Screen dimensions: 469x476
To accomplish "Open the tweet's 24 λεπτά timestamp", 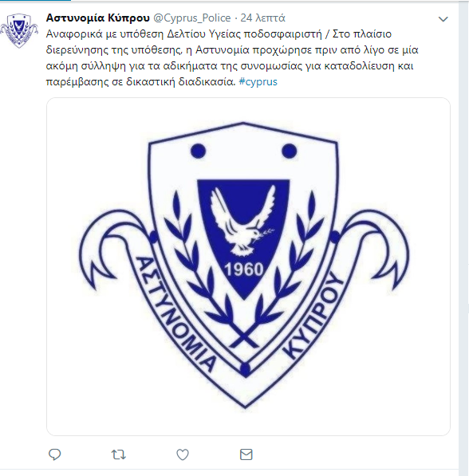I will click(x=262, y=18).
